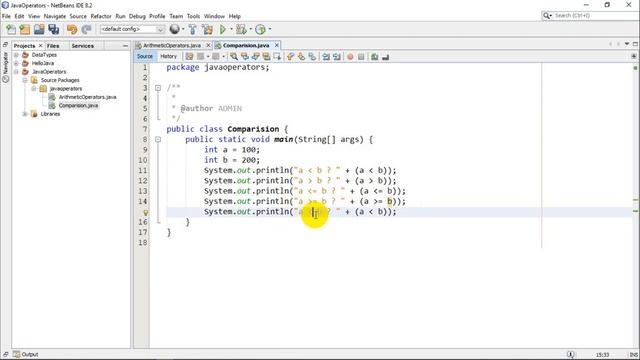The width and height of the screenshot is (640, 360).
Task: Open the dropdown arrow beside Run Project
Action: pyautogui.click(x=231, y=29)
